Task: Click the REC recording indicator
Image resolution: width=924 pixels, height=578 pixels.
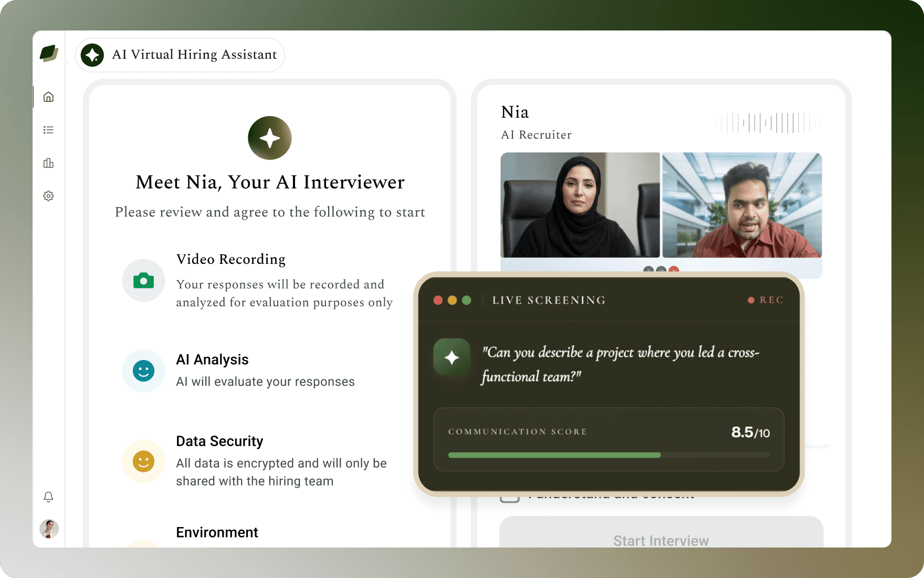Action: [x=765, y=300]
